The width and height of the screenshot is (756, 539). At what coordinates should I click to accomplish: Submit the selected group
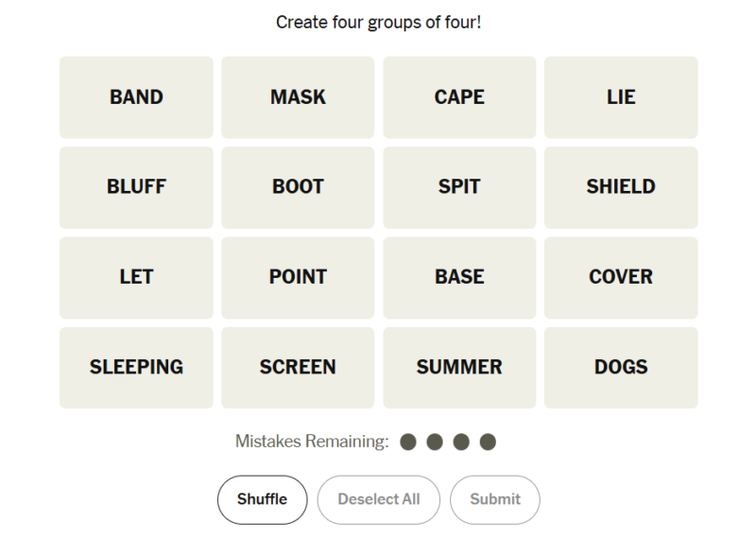point(495,499)
